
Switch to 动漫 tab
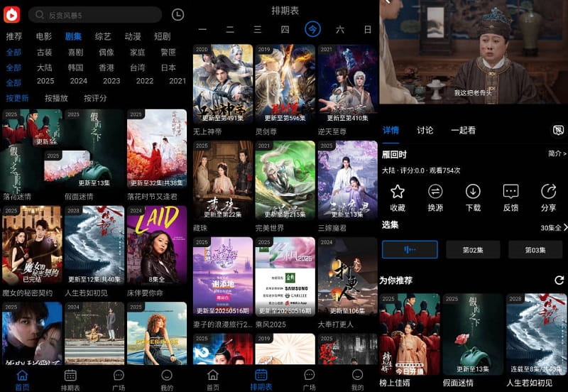pyautogui.click(x=133, y=36)
